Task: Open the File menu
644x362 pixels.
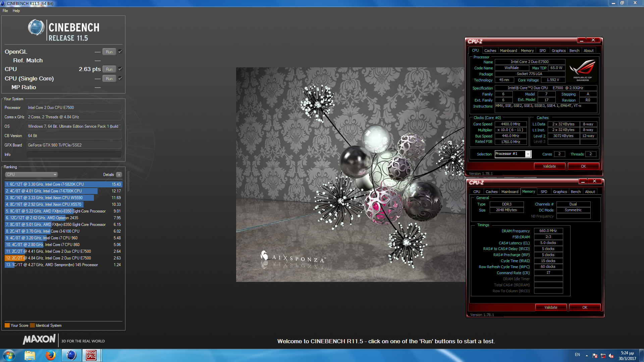Action: 5,11
